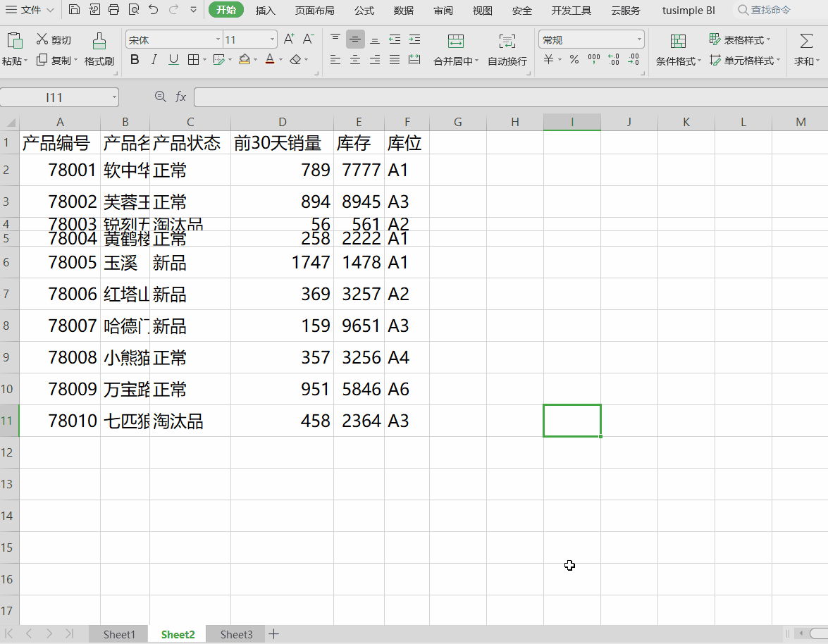The height and width of the screenshot is (644, 828).
Task: Switch to the 页面布局 tab
Action: (315, 10)
